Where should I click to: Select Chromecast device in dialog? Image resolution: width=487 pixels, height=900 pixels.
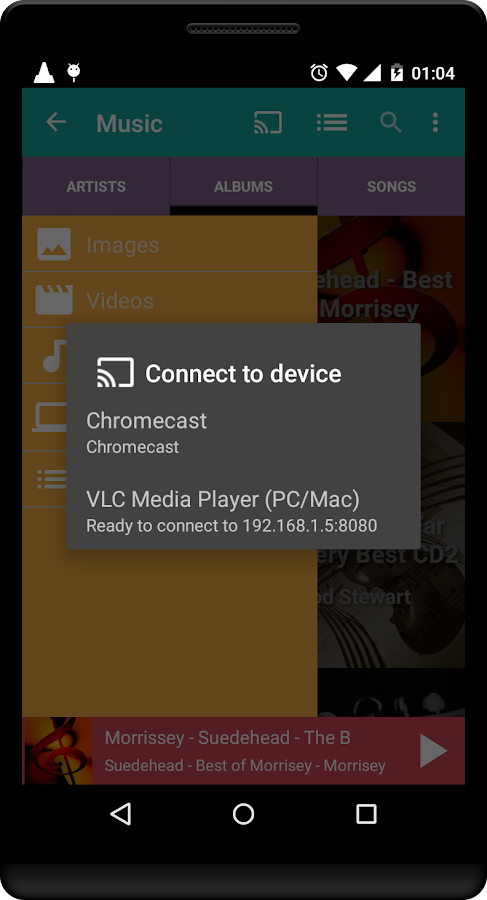(244, 432)
